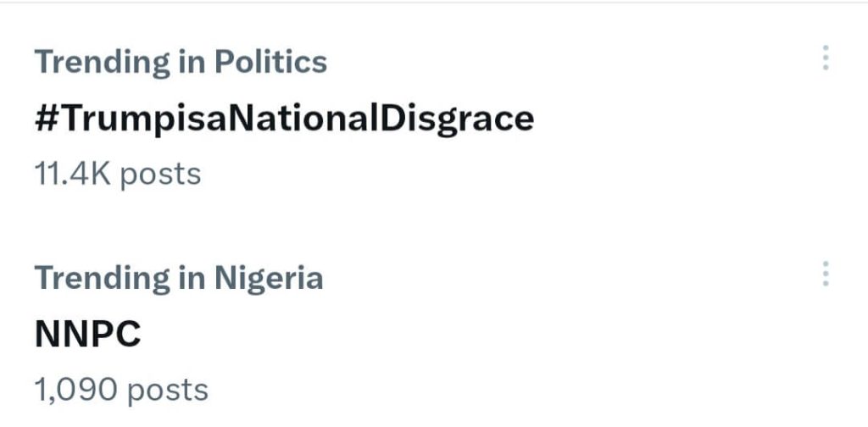Click three-dot menu beside Trending in Politics
868x427 pixels.
pos(825,58)
